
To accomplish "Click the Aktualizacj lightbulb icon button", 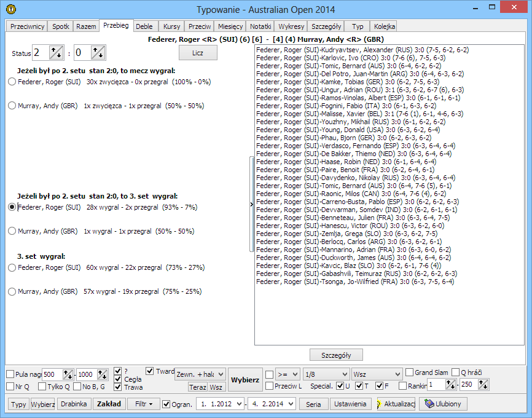I will [396, 404].
